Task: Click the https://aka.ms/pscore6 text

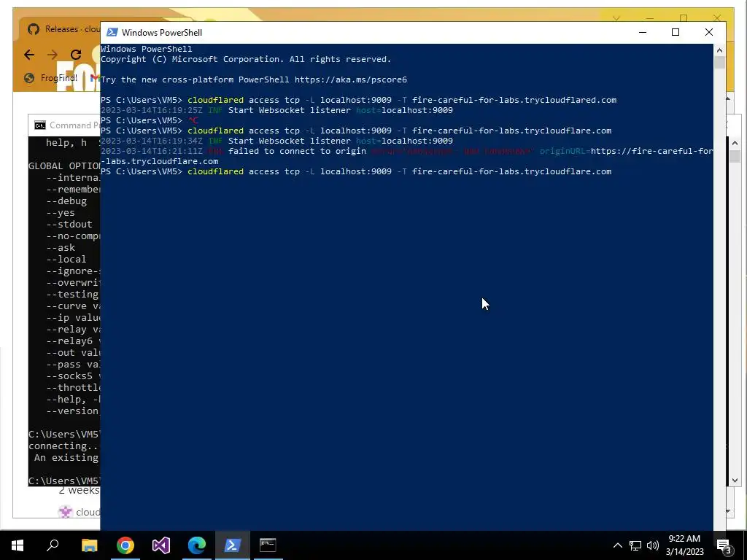Action: pyautogui.click(x=351, y=79)
